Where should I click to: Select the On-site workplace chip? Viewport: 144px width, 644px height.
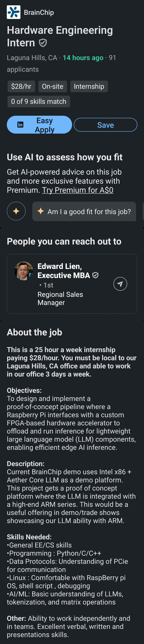coord(52,86)
